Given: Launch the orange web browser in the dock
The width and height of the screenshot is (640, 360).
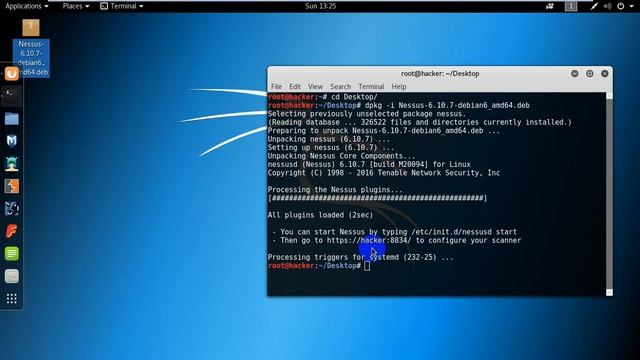Looking at the screenshot, I should click(11, 73).
